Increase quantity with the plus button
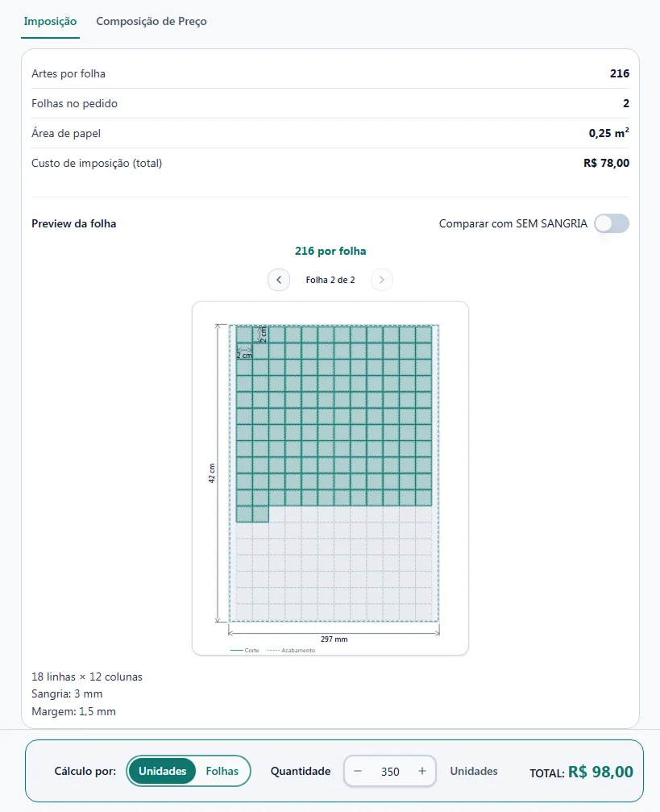The image size is (660, 812). 422,771
